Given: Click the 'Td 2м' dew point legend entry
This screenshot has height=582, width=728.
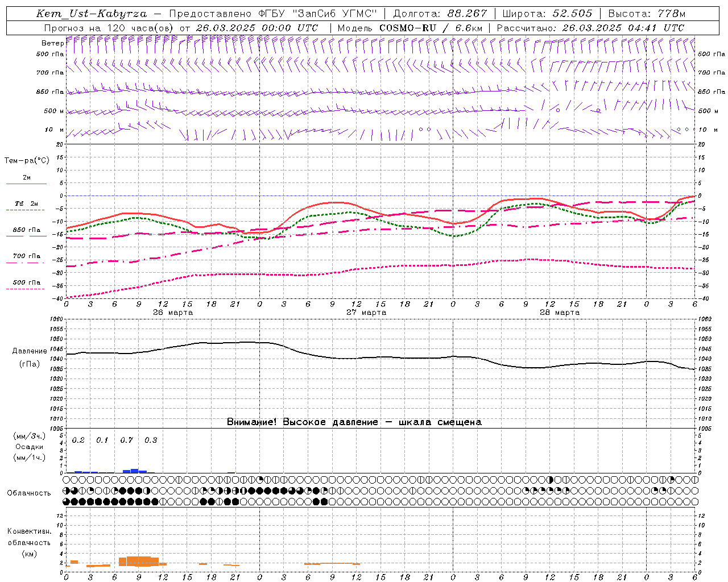Looking at the screenshot, I should 27,203.
